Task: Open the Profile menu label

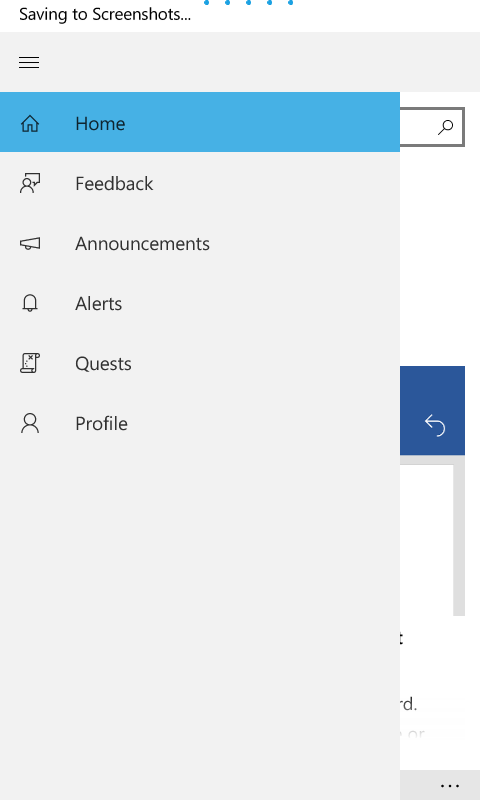Action: click(101, 423)
